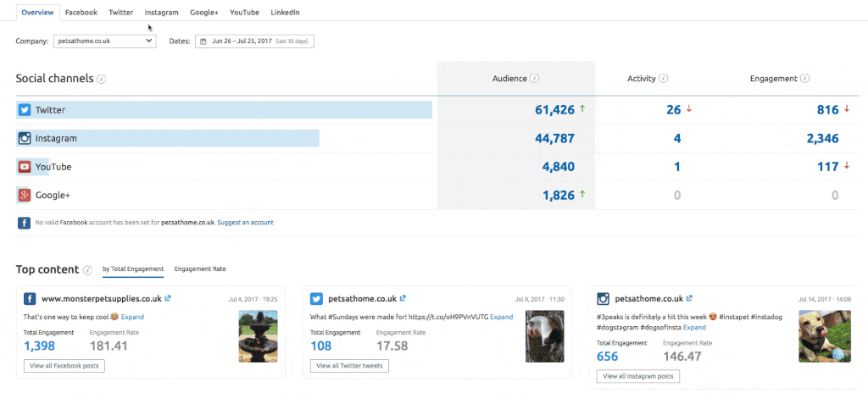
Task: Click Suggest an account link
Action: (x=245, y=223)
